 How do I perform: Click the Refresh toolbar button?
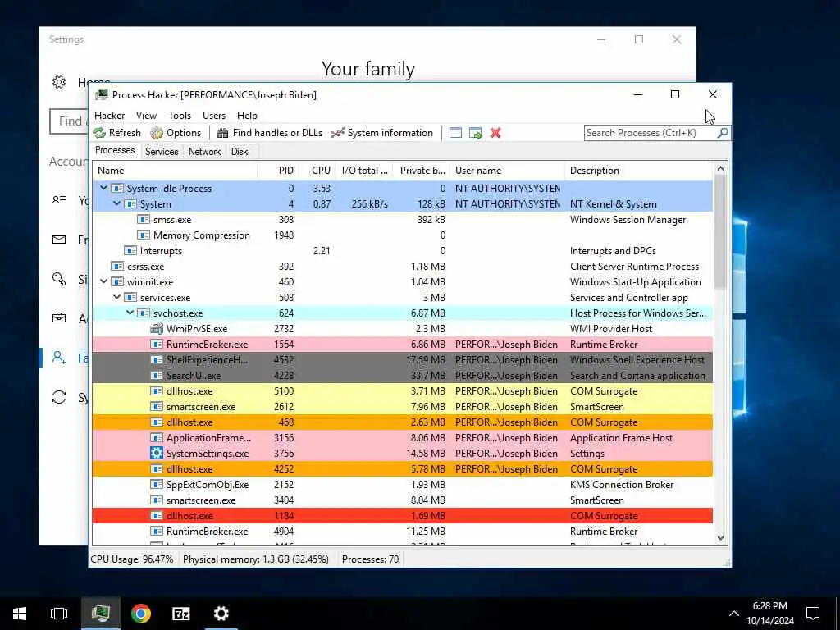tap(117, 133)
